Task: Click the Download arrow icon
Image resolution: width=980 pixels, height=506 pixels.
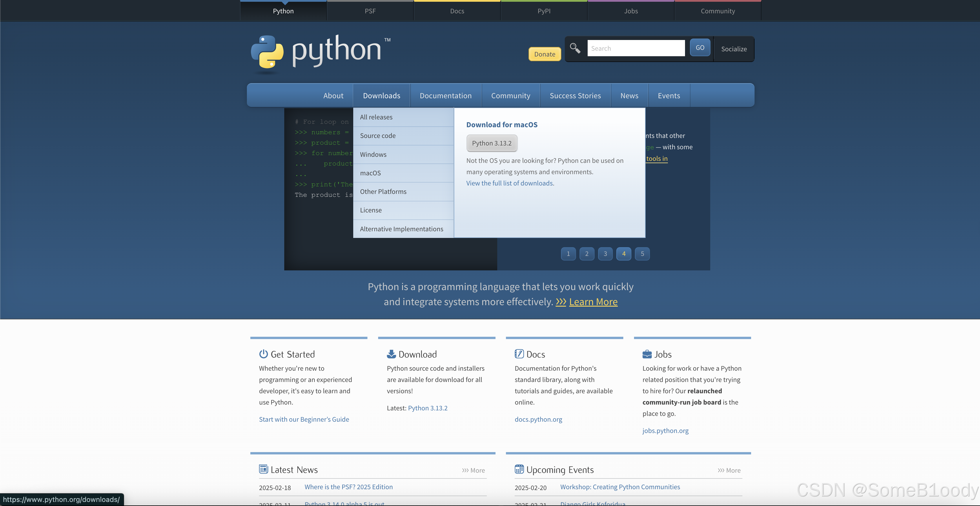Action: tap(391, 354)
